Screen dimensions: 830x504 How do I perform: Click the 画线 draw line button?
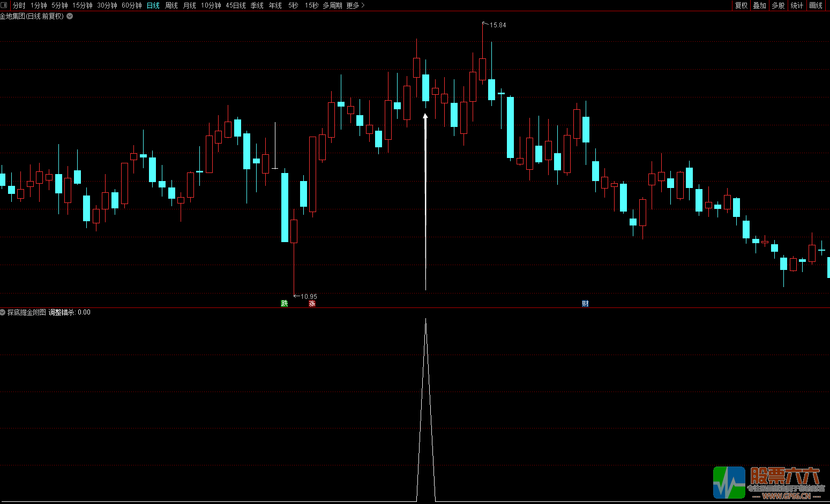coord(816,5)
